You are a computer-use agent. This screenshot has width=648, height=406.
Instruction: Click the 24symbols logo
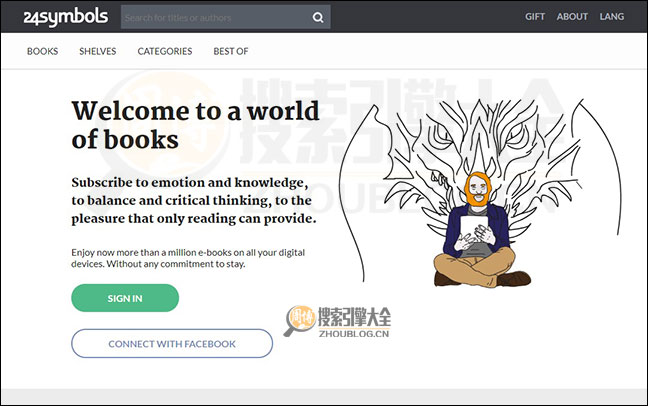click(x=61, y=17)
